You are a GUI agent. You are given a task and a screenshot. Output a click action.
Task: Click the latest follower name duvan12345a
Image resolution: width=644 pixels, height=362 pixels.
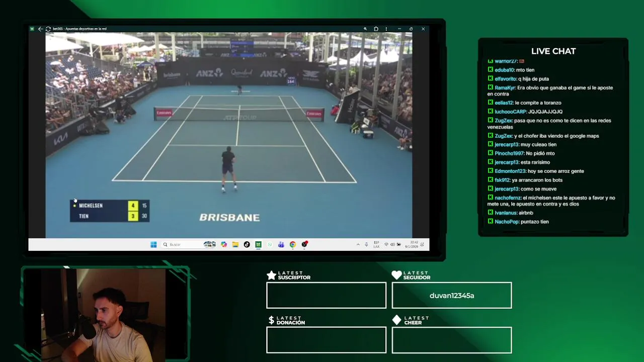(x=452, y=296)
